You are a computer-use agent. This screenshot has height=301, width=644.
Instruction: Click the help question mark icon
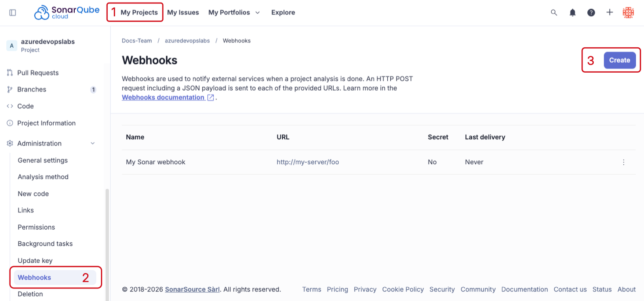coord(591,13)
